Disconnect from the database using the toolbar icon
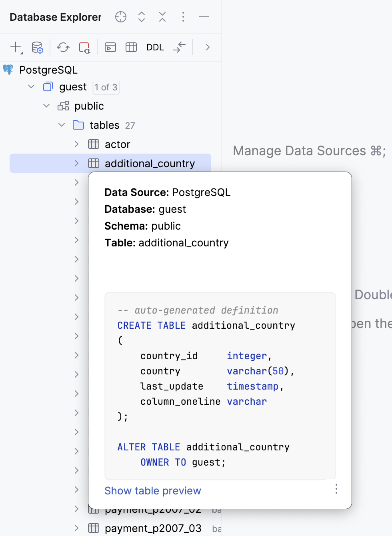This screenshot has height=536, width=392. tap(85, 47)
